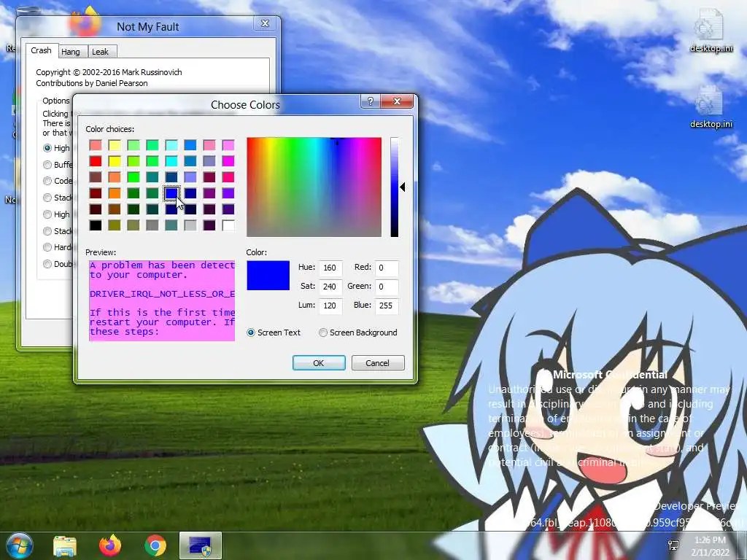747x560 pixels.
Task: Select the Not My Fault taskbar button
Action: coord(200,545)
